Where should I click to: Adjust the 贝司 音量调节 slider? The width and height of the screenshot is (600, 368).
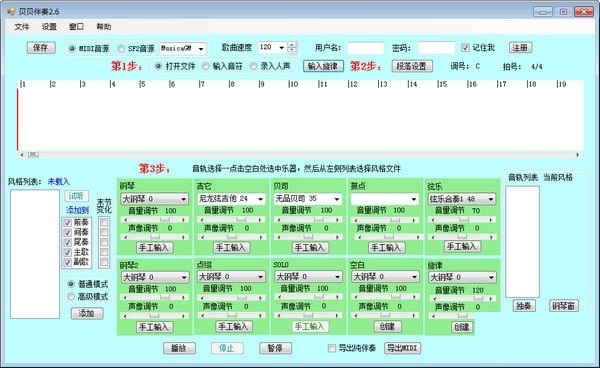[308, 220]
